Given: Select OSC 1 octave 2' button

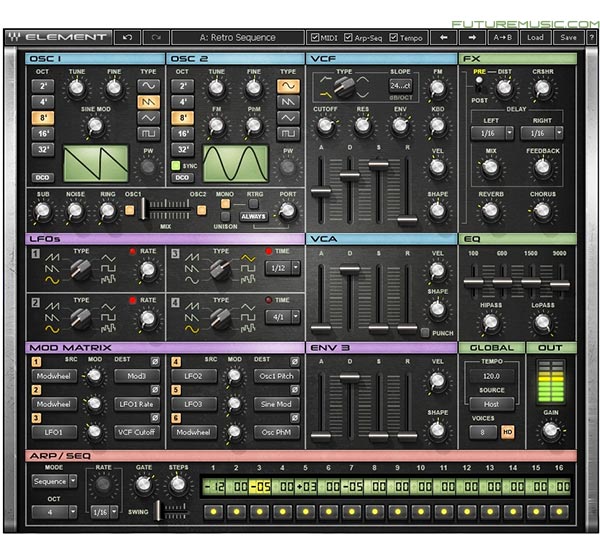Looking at the screenshot, I should (43, 86).
